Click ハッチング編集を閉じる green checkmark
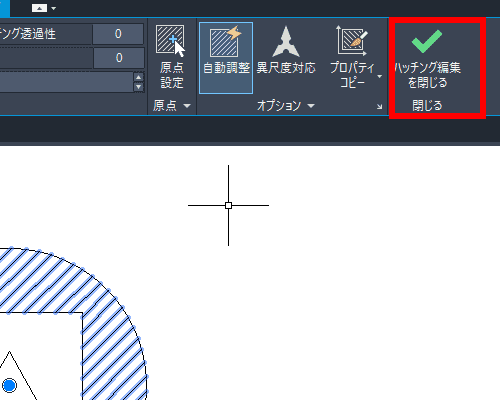The width and height of the screenshot is (500, 400). (427, 41)
